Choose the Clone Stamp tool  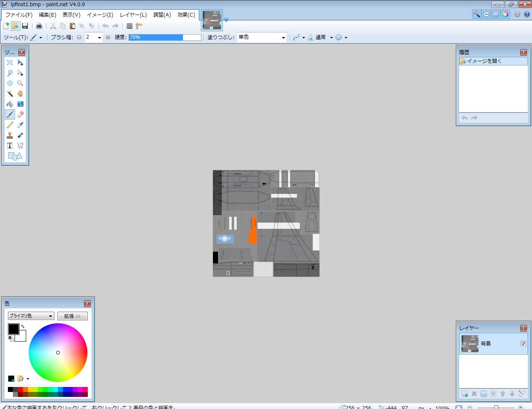[x=10, y=135]
